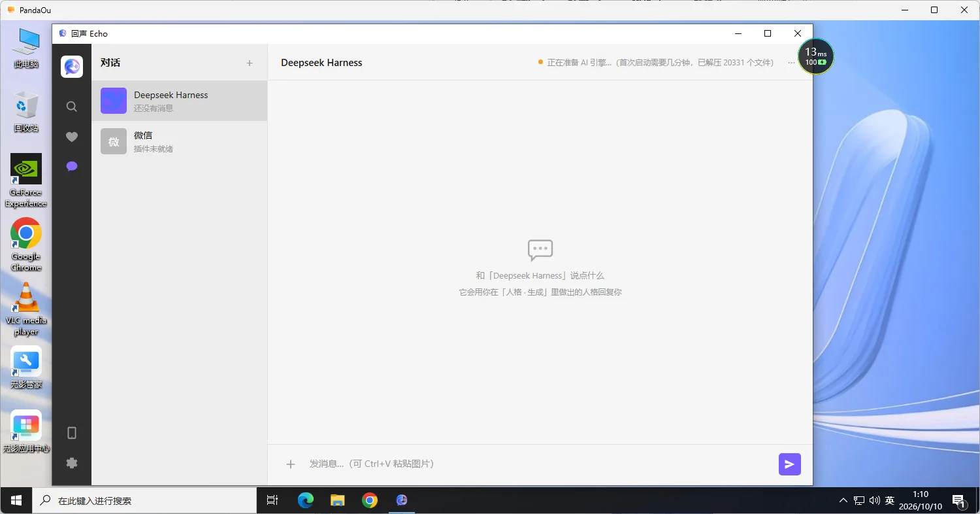Click the taskbar search box 在此键入进行搜索

click(144, 501)
